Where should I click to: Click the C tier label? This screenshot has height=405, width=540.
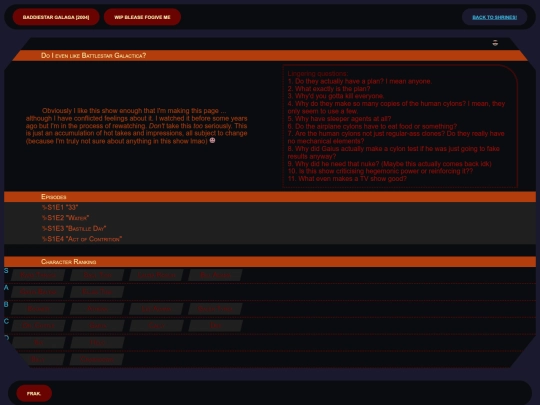point(6,321)
